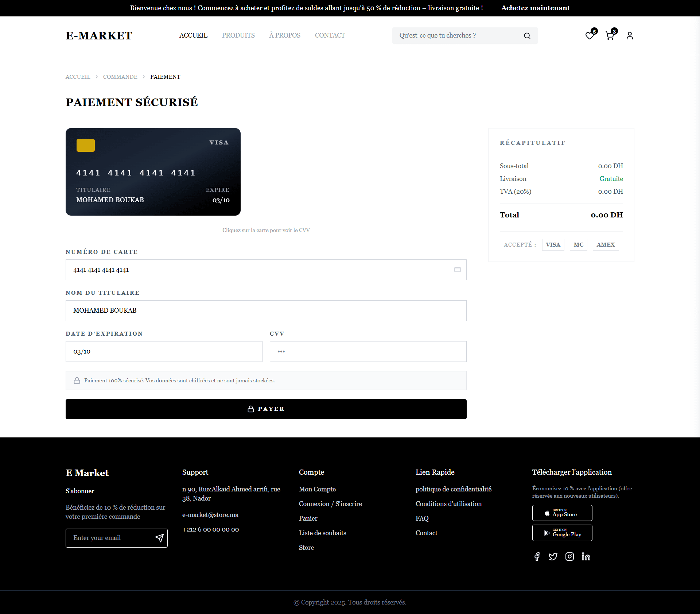700x614 pixels.
Task: Open the wishlist heart icon
Action: click(x=589, y=36)
